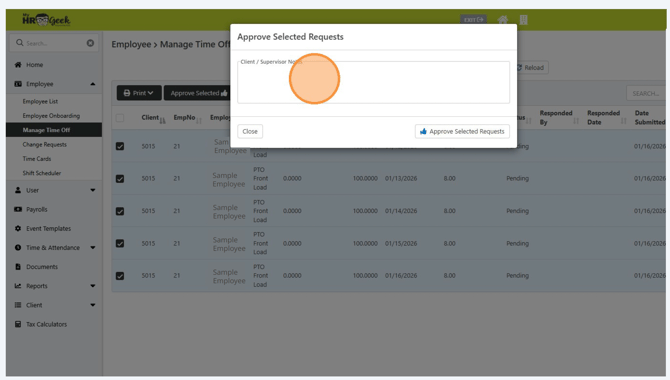Click the Client grid icon
The image size is (670, 380).
click(18, 305)
